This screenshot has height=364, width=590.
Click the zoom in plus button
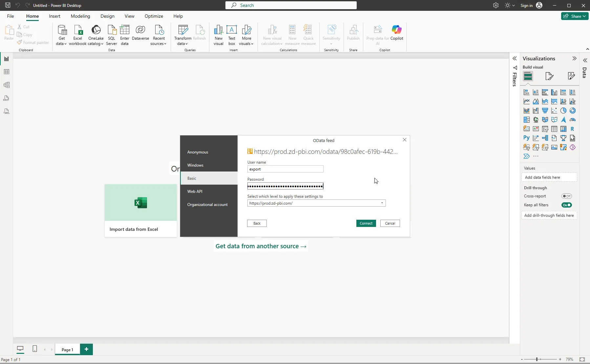[560, 359]
